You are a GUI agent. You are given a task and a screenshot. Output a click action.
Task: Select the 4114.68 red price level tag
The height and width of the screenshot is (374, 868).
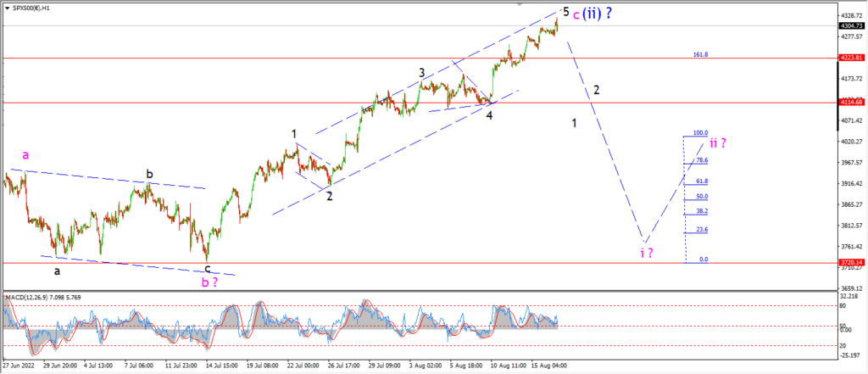pyautogui.click(x=851, y=102)
